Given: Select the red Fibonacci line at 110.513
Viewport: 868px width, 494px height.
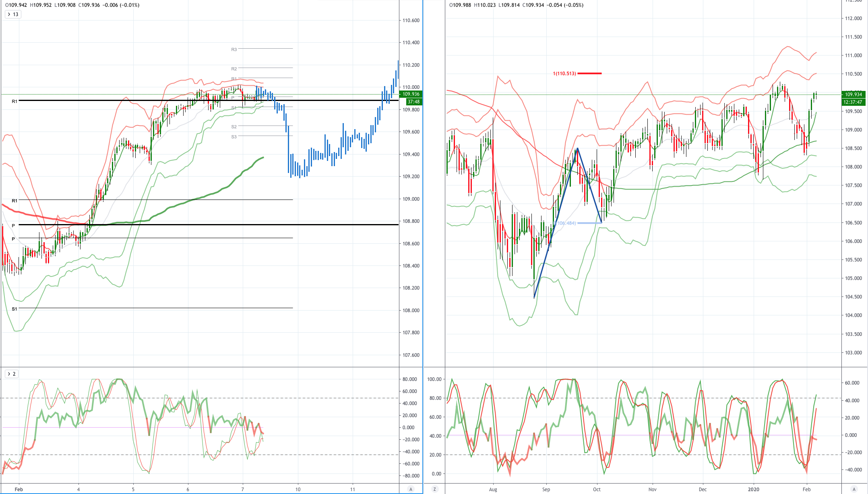Looking at the screenshot, I should point(590,73).
